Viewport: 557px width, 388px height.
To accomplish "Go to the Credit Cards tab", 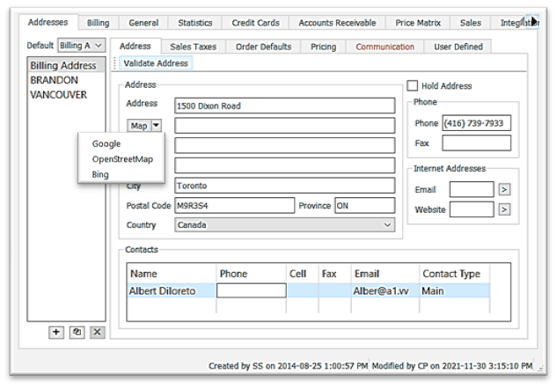I will click(255, 23).
